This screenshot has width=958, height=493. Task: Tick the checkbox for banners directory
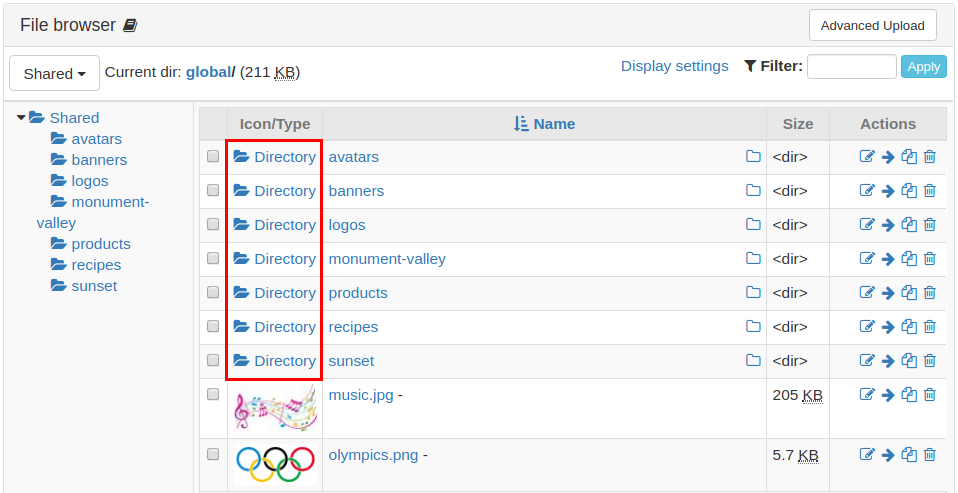(x=213, y=191)
